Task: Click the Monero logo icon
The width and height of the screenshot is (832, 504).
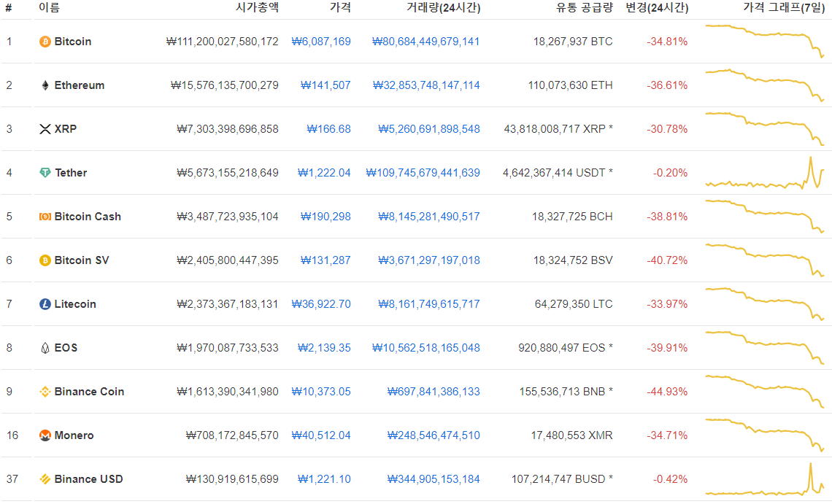Action: click(45, 435)
